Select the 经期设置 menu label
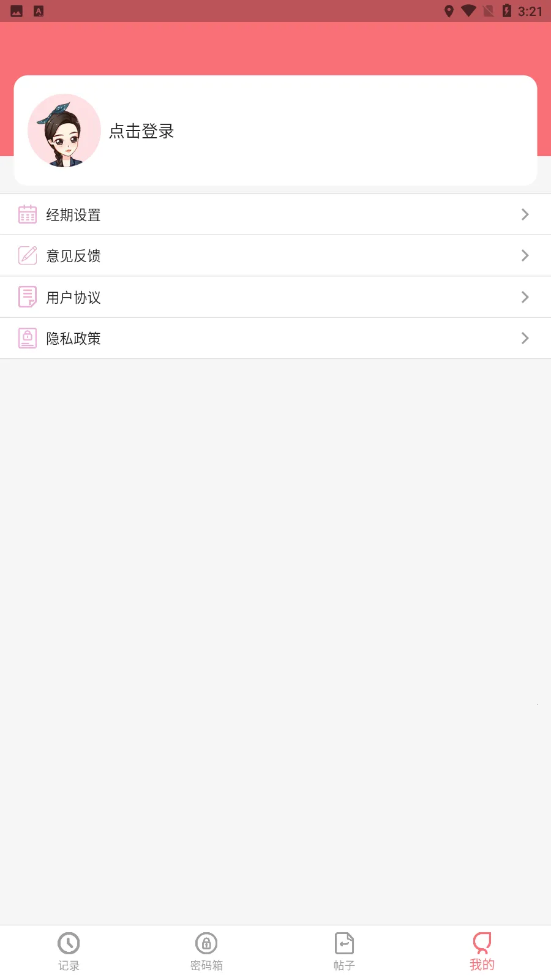The width and height of the screenshot is (551, 980). tap(73, 215)
